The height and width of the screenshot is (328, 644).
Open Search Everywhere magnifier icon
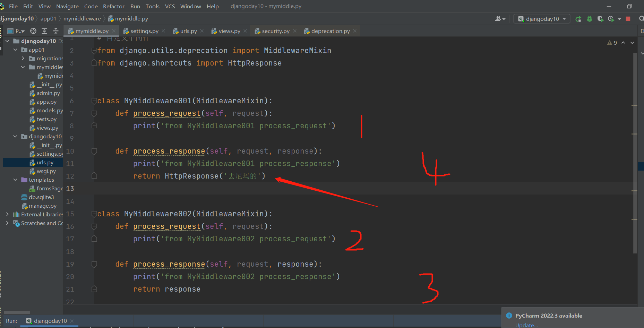pyautogui.click(x=641, y=19)
